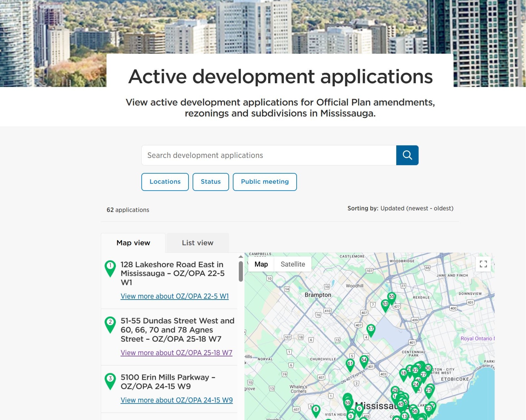Screen dimensions: 526x420
Task: Click the magnifying glass search button
Action: [x=407, y=155]
